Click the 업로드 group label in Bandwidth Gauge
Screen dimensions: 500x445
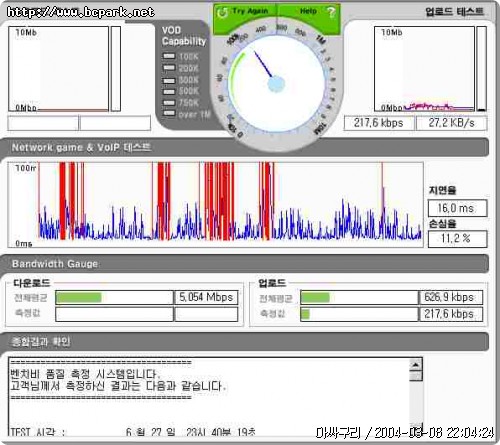(272, 283)
